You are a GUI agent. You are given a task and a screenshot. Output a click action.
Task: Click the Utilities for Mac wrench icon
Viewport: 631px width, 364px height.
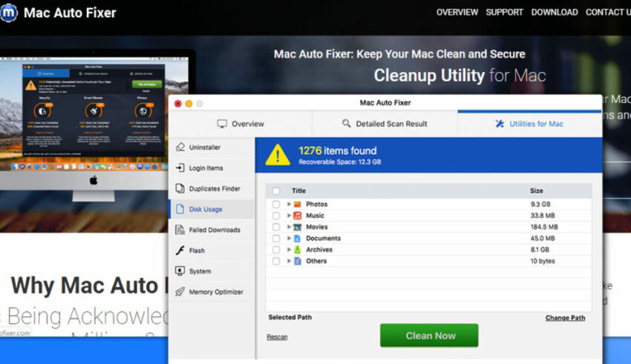[x=500, y=124]
